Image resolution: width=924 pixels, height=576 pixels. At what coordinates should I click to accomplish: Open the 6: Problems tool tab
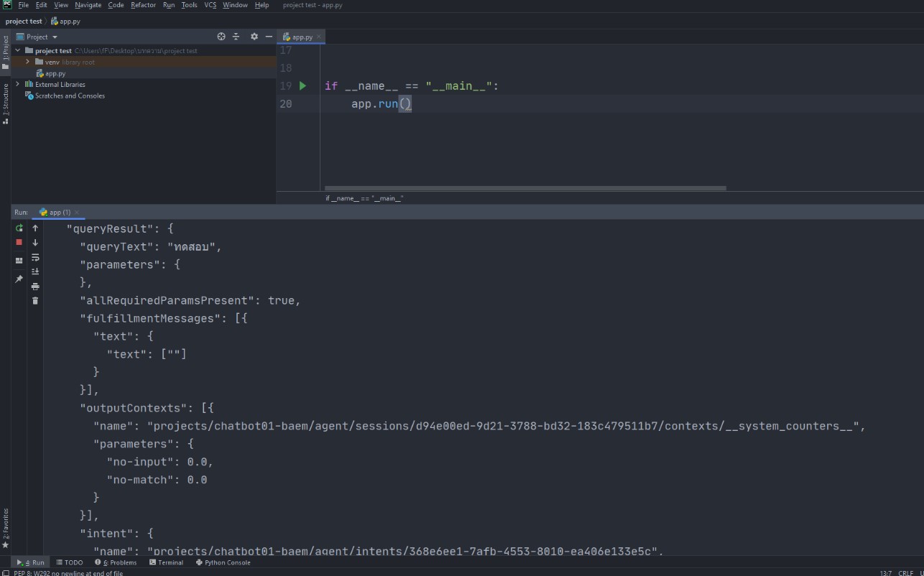click(116, 562)
